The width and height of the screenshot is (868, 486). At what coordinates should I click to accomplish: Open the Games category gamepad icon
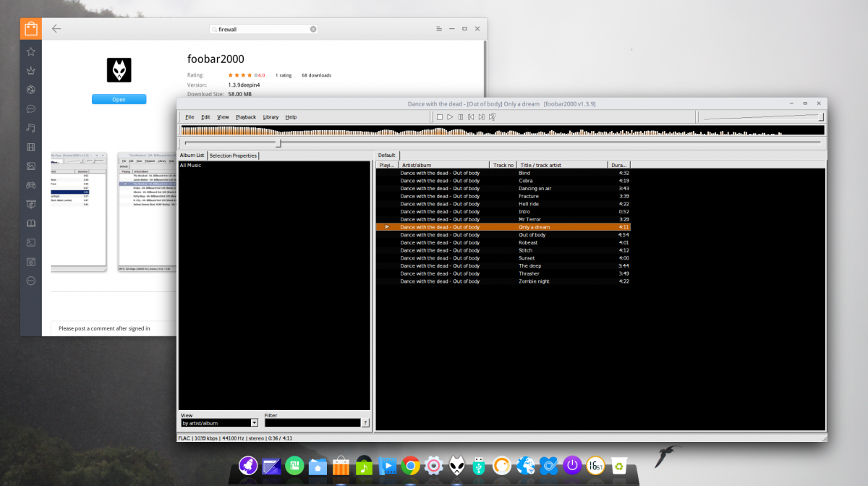pyautogui.click(x=30, y=185)
